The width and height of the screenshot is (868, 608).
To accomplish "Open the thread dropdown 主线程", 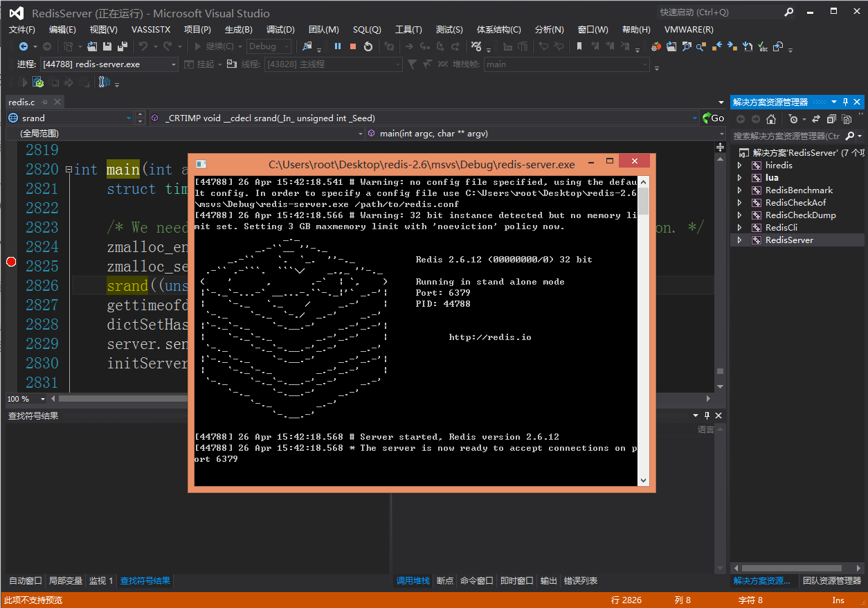I will [x=398, y=64].
